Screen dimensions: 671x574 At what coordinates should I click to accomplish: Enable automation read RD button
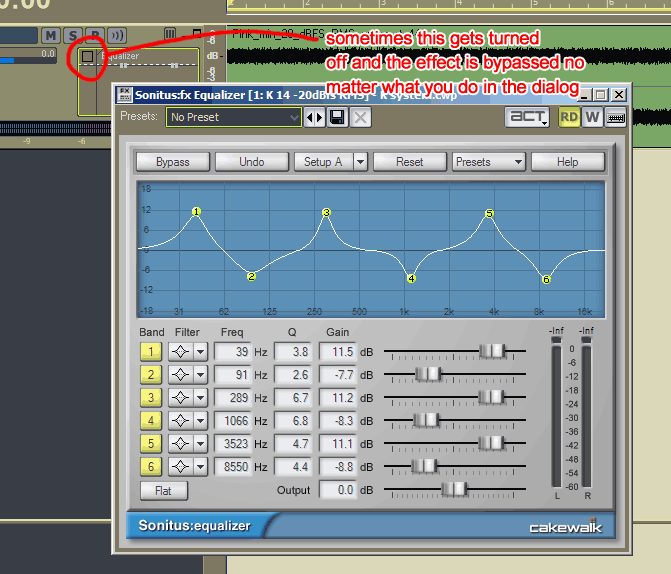click(x=569, y=117)
